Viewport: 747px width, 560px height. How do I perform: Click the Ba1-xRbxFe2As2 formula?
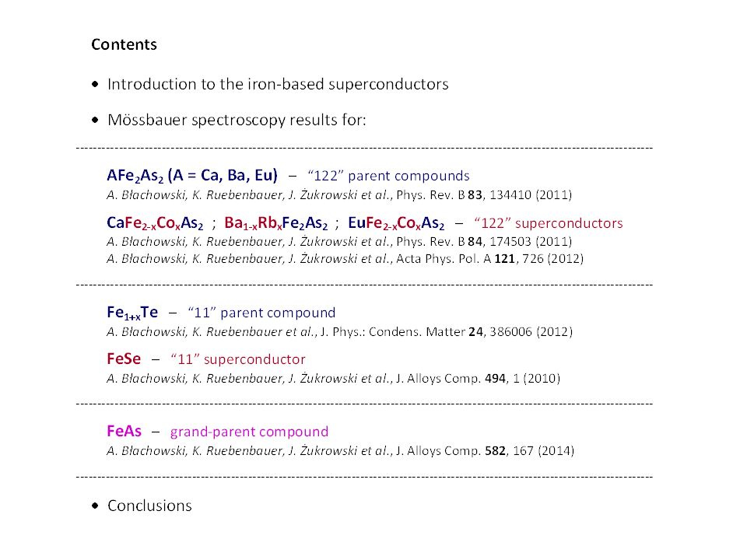point(275,223)
